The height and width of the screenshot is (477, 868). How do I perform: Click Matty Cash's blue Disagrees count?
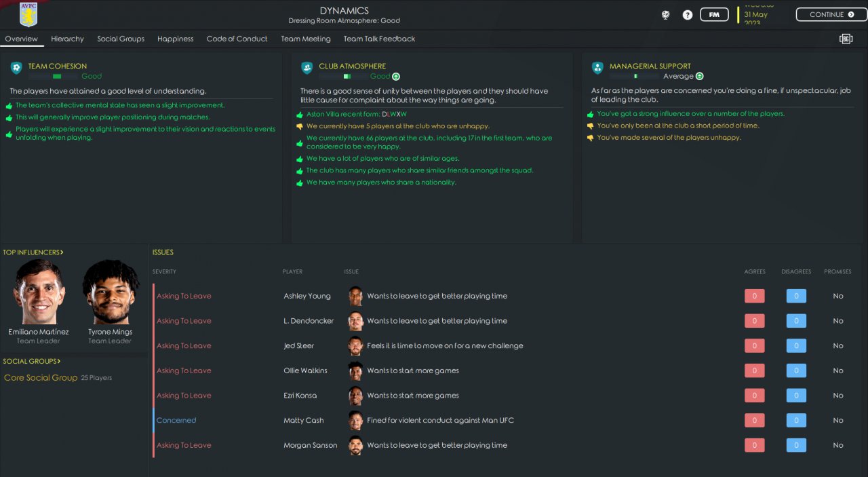(x=796, y=421)
